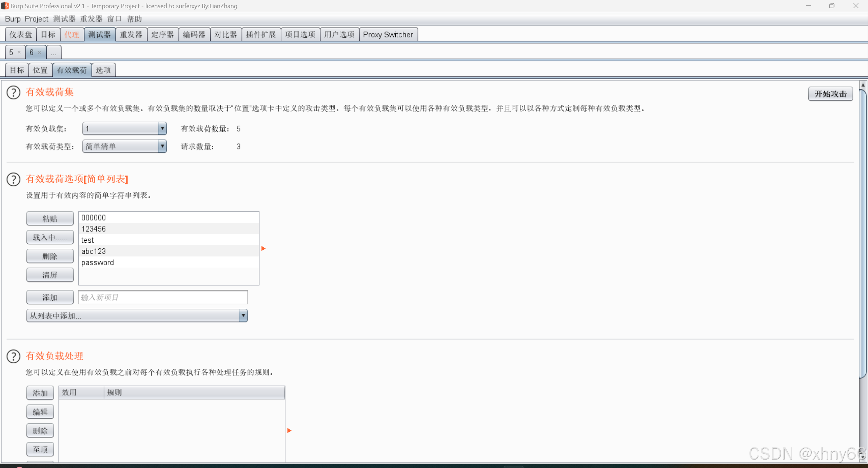
Task: Click orange arrow beside processing rules table
Action: (289, 430)
